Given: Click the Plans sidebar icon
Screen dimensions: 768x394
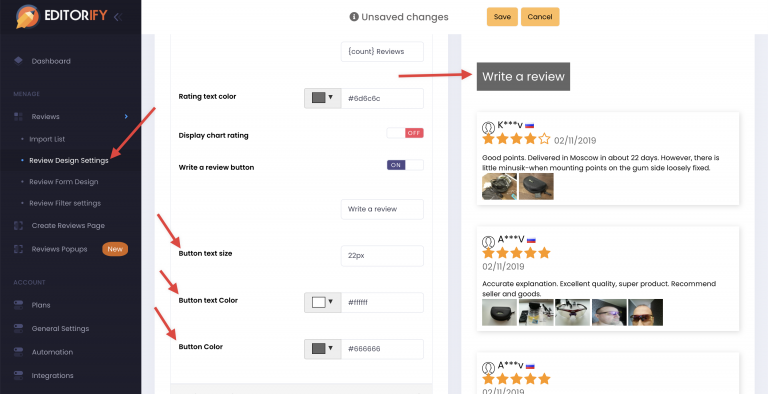Looking at the screenshot, I should (x=18, y=305).
